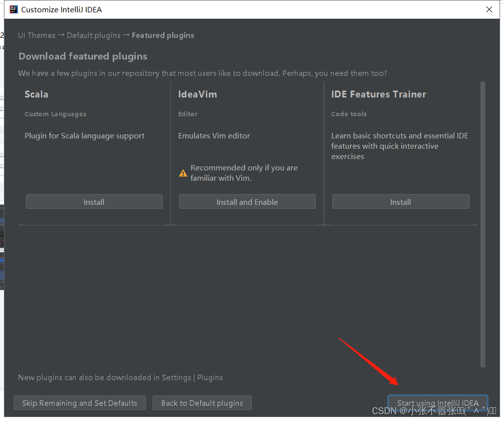Install the Scala plugin
The height and width of the screenshot is (421, 504).
(x=94, y=202)
